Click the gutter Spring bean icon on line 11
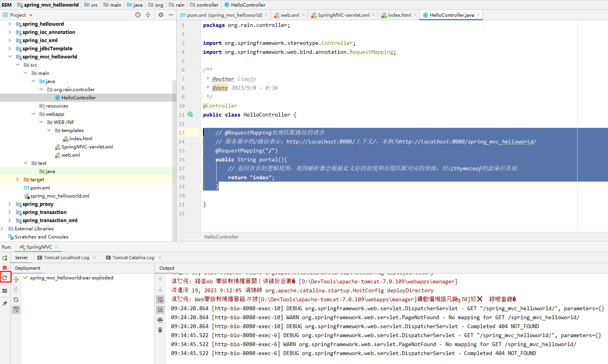608x364 pixels. click(x=190, y=115)
